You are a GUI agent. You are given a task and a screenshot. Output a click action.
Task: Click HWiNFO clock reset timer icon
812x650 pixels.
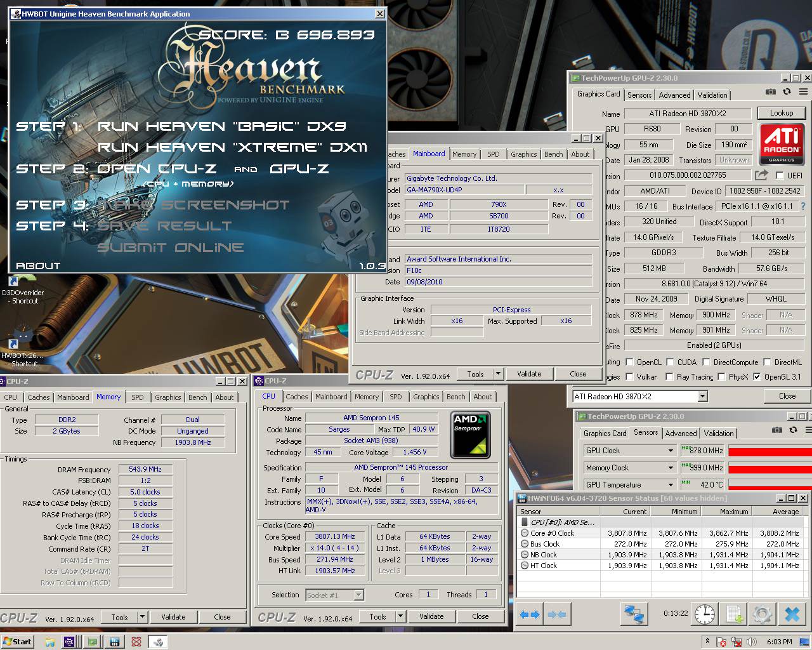point(704,614)
